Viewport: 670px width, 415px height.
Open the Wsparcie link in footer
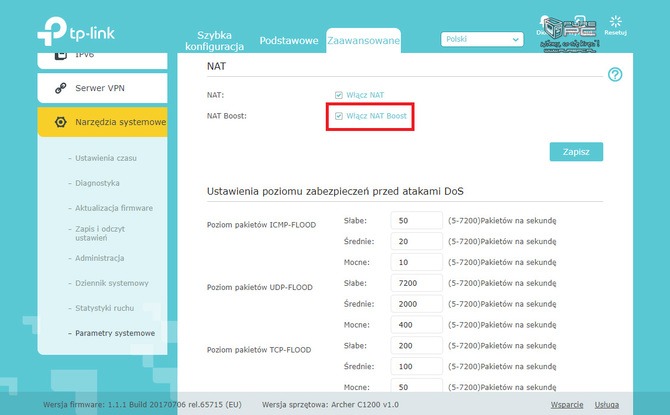click(x=566, y=405)
